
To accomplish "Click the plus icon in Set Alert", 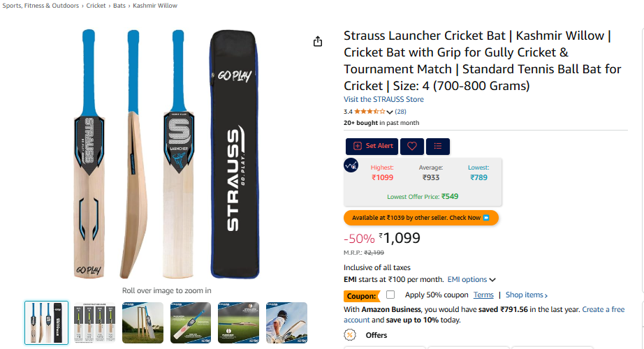I will tap(358, 146).
